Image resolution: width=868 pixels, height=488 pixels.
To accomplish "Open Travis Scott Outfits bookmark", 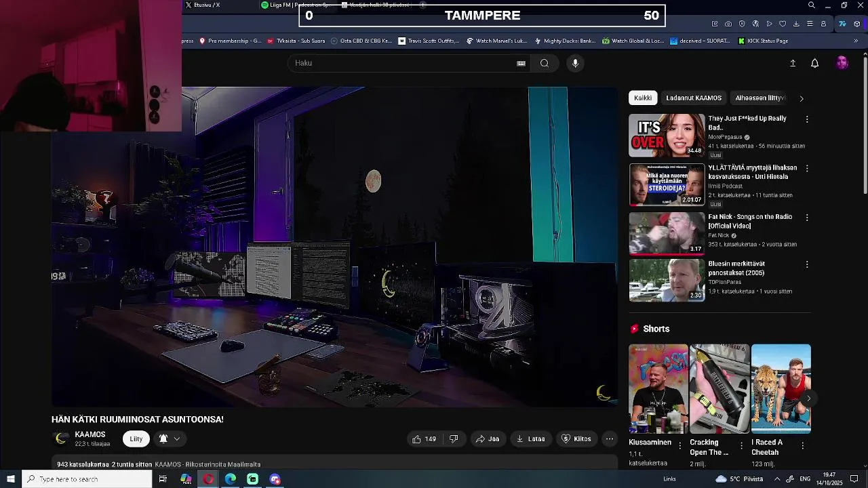I will tap(429, 41).
